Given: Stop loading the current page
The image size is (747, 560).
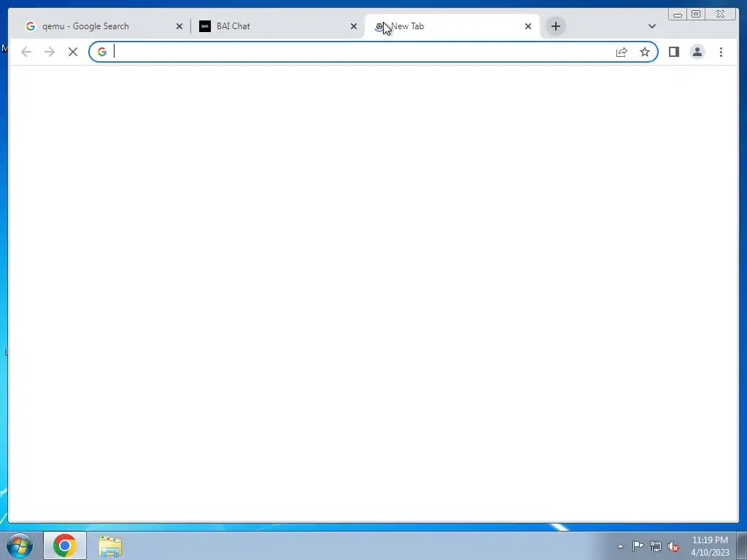Looking at the screenshot, I should (x=73, y=52).
